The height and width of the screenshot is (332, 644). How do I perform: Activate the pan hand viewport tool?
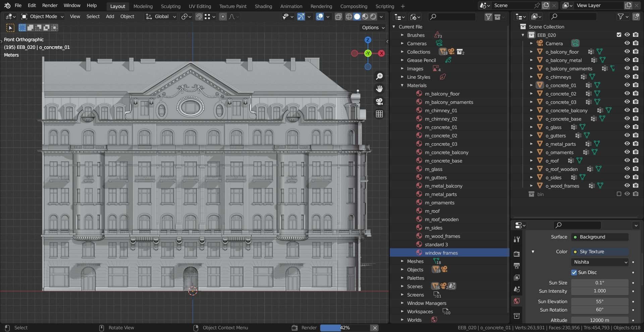point(379,89)
